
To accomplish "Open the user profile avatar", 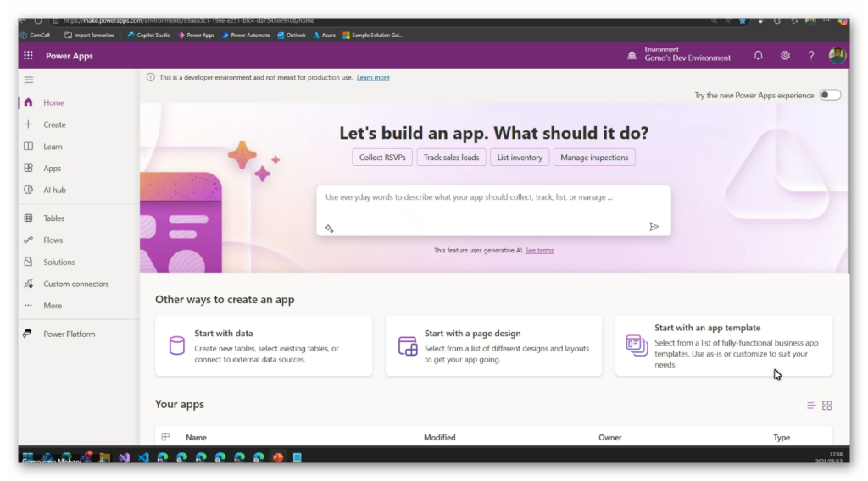I will click(x=837, y=55).
